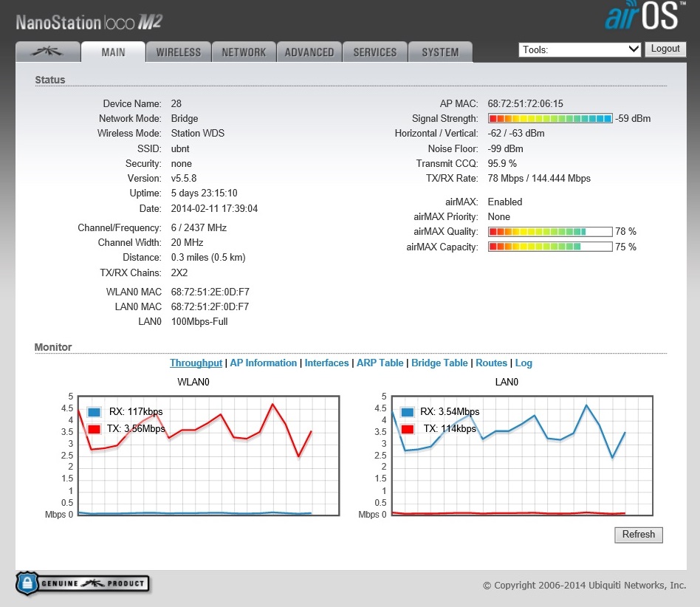Click the Version value v5.5.8
The height and width of the screenshot is (607, 700).
coord(184,179)
